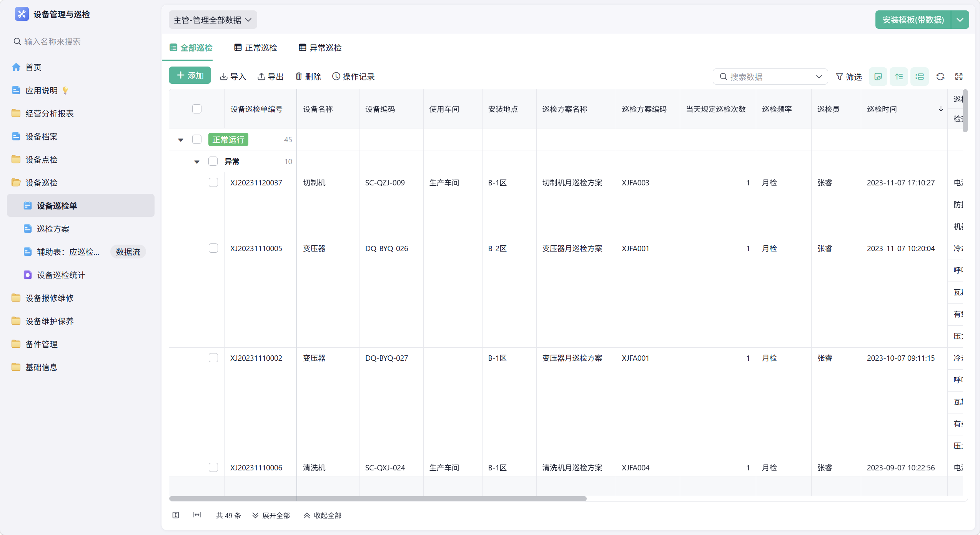Click the 正常运行 status tag
This screenshot has width=980, height=535.
coord(228,140)
